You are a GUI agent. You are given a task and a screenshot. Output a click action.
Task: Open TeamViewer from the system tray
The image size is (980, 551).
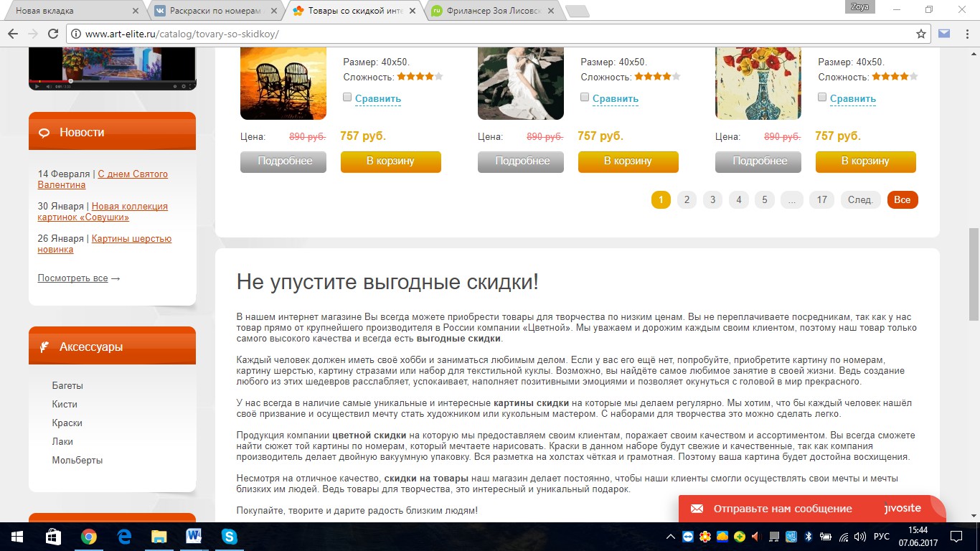pyautogui.click(x=688, y=537)
